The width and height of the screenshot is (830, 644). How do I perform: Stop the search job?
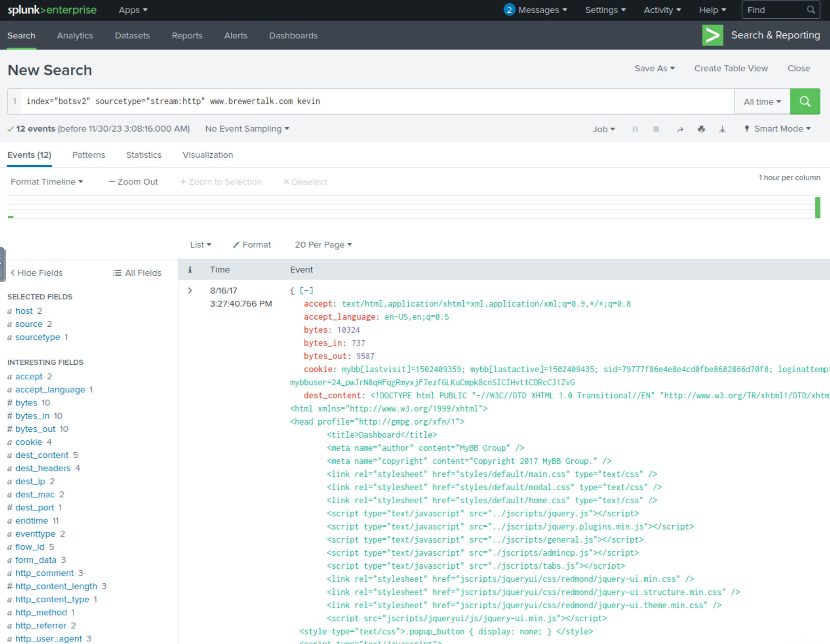coord(656,129)
